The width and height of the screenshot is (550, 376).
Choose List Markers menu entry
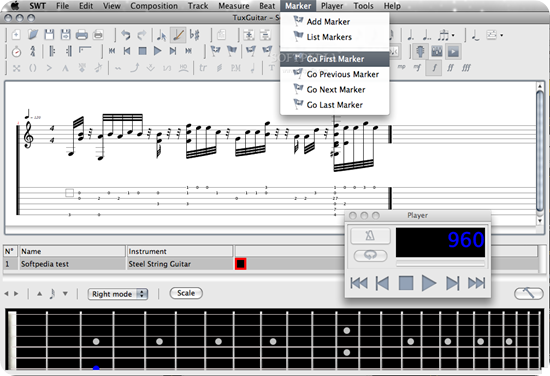tap(335, 37)
